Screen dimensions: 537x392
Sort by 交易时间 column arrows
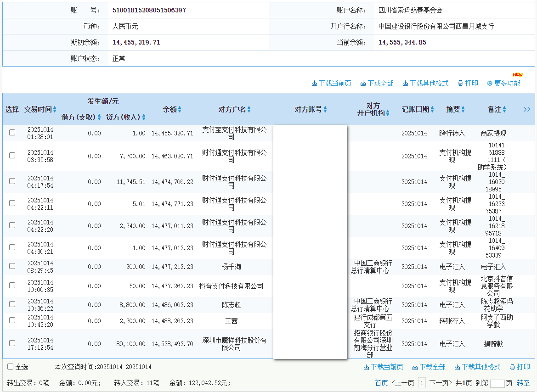pyautogui.click(x=55, y=109)
